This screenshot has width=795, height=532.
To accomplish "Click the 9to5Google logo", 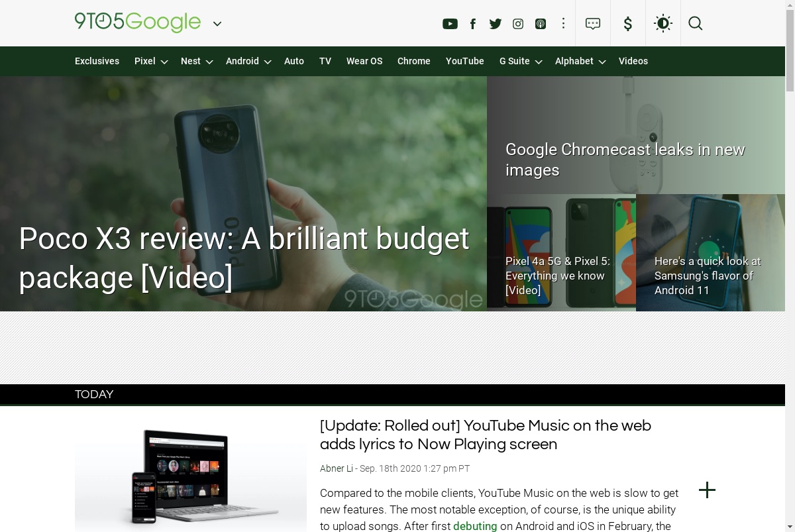I will (x=138, y=23).
